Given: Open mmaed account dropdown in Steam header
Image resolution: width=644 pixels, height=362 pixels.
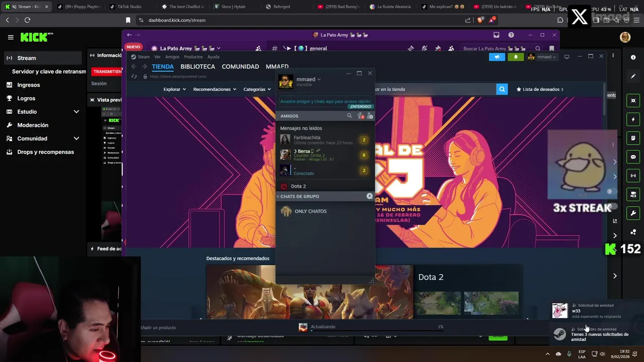Looking at the screenshot, I should coord(542,57).
